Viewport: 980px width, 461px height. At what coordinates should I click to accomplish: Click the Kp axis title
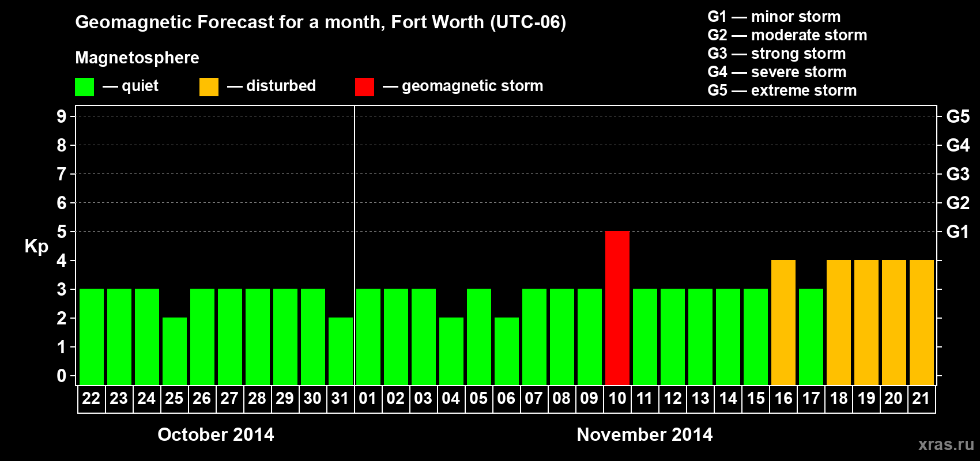(36, 246)
